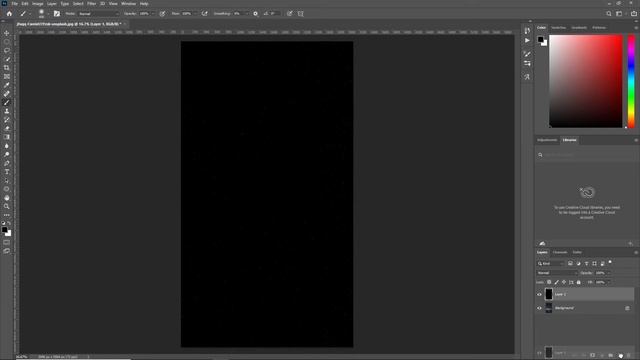This screenshot has width=640, height=360.
Task: Click the Home icon in options bar
Action: pyautogui.click(x=9, y=13)
